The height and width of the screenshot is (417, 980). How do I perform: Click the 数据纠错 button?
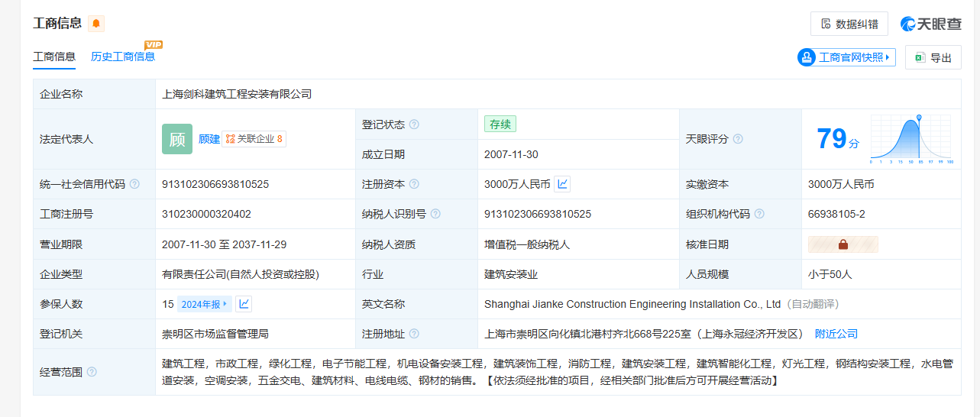[x=849, y=24]
